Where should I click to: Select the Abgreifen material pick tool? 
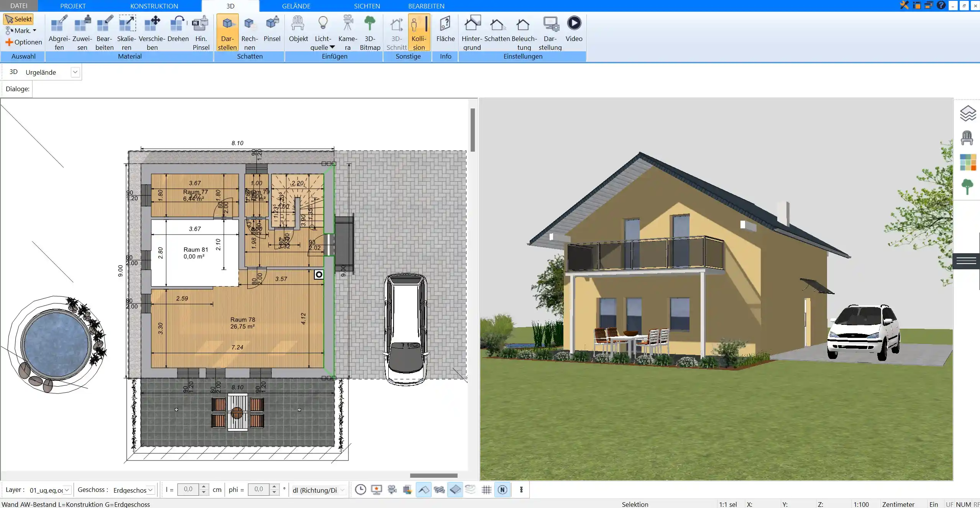point(59,33)
